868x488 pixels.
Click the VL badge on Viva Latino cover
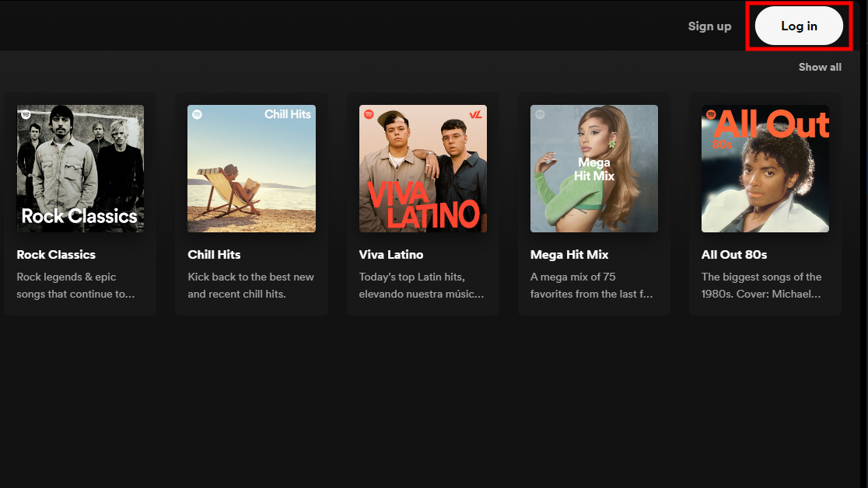(476, 115)
